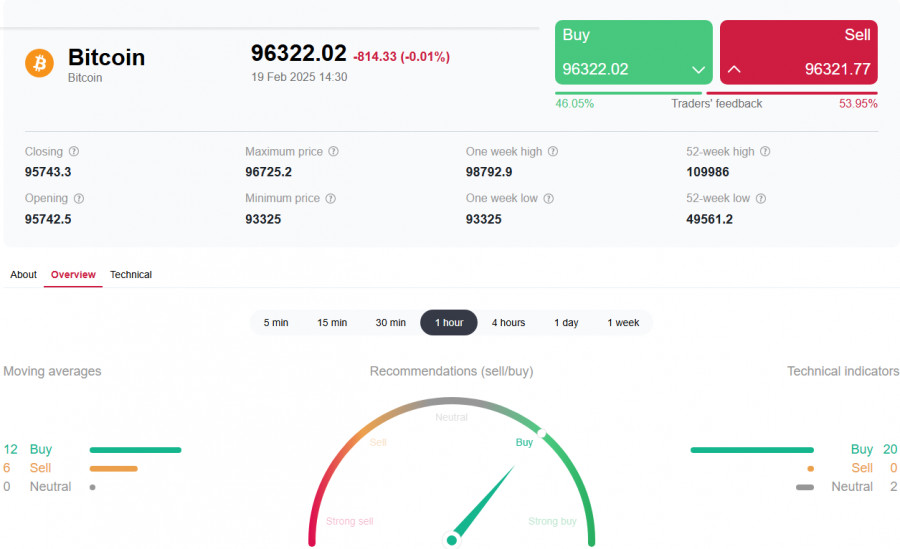The image size is (900, 549).
Task: Click the 52-week high value 109986
Action: point(707,172)
